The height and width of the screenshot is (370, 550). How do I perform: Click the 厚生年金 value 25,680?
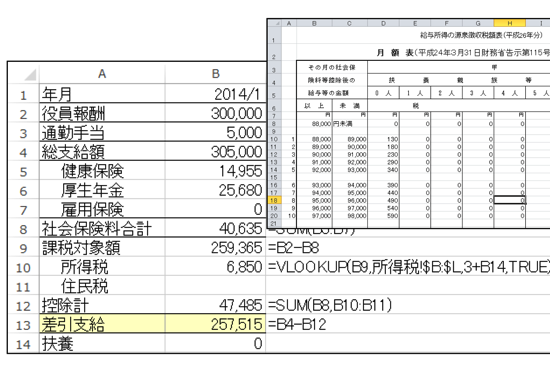tap(215, 190)
